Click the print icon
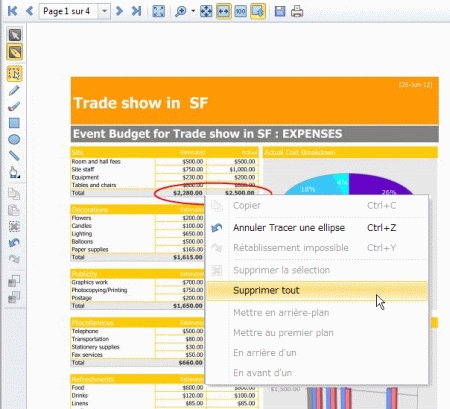Screen dimensions: 450x409 click(297, 11)
